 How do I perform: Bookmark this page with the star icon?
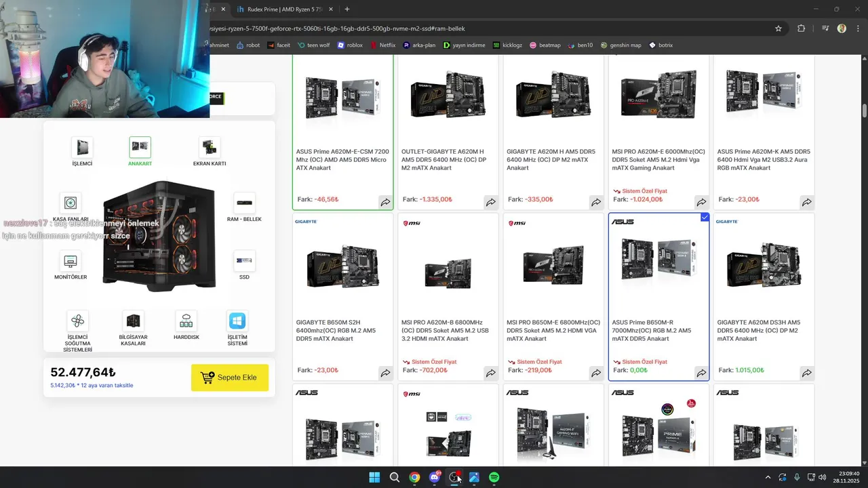point(778,28)
